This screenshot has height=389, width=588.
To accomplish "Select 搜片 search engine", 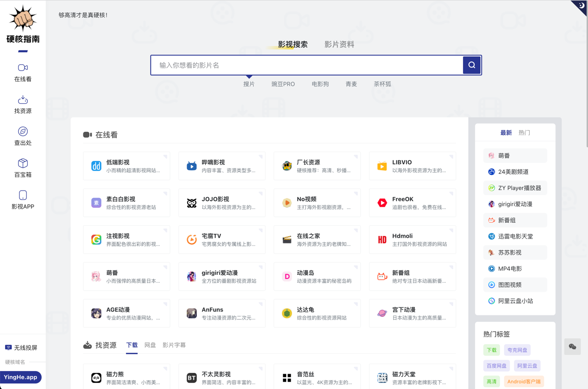I will pyautogui.click(x=249, y=84).
